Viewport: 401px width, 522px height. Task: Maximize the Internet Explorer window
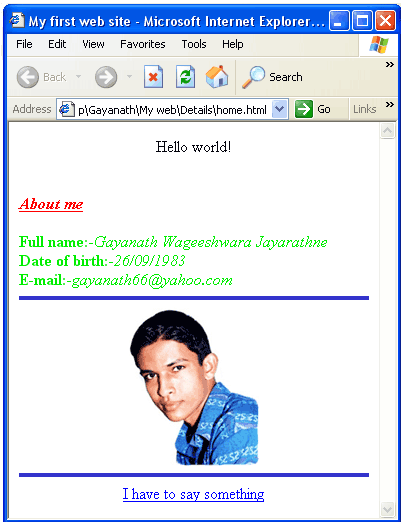pos(362,21)
